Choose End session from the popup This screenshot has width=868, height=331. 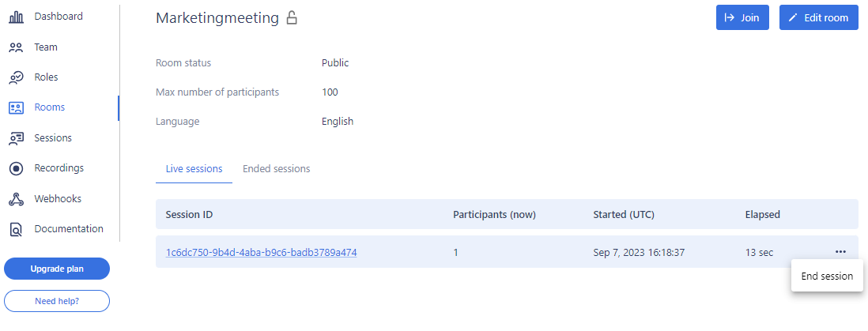827,276
